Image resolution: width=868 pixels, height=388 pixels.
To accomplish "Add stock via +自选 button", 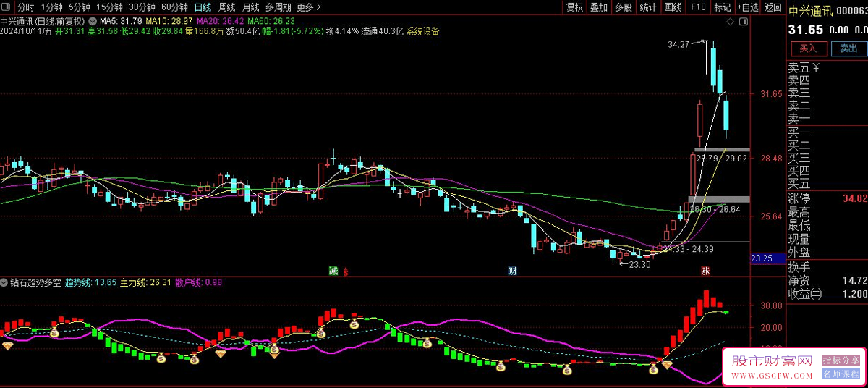I will click(x=748, y=7).
